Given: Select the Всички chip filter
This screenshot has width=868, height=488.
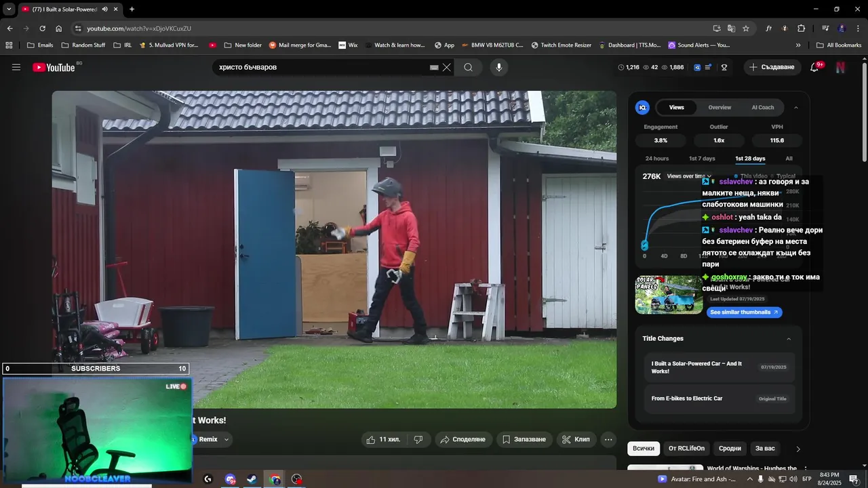Looking at the screenshot, I should coord(644,449).
